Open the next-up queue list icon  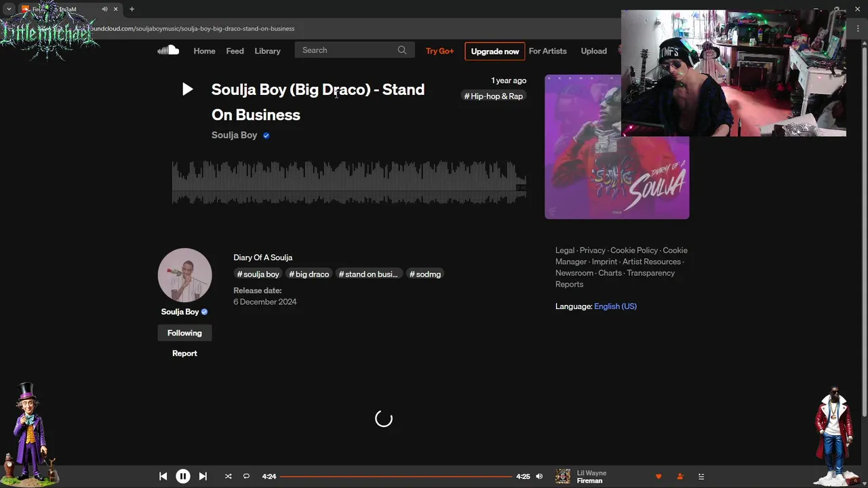coord(701,476)
